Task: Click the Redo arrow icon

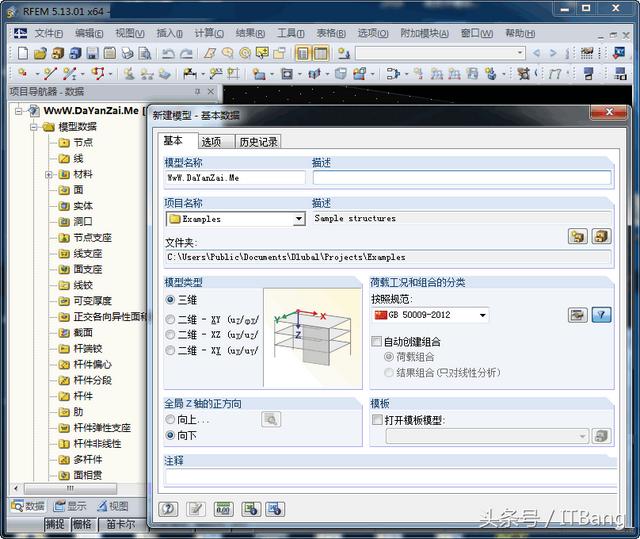Action: click(186, 53)
